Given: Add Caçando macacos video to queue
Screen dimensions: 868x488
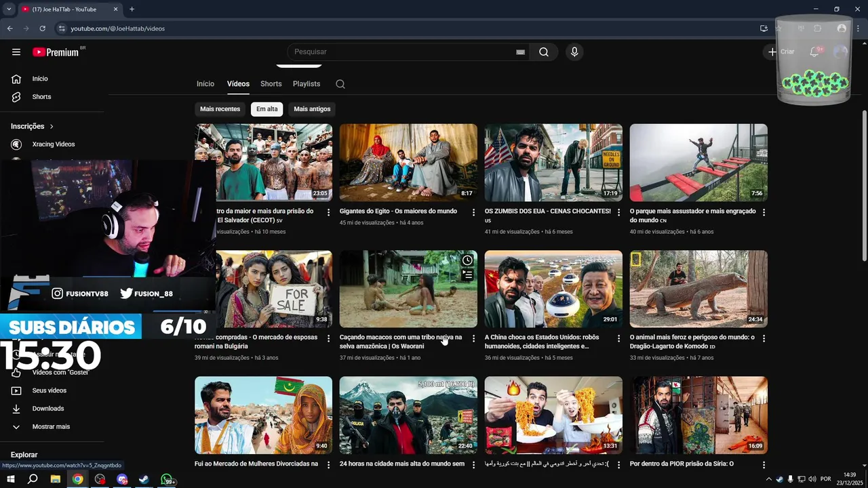Looking at the screenshot, I should (467, 275).
